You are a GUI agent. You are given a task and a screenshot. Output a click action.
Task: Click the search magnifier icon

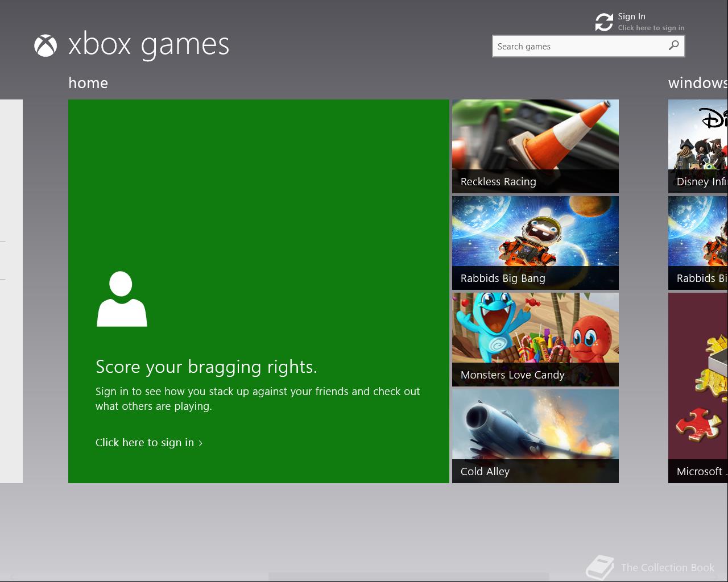[673, 45]
